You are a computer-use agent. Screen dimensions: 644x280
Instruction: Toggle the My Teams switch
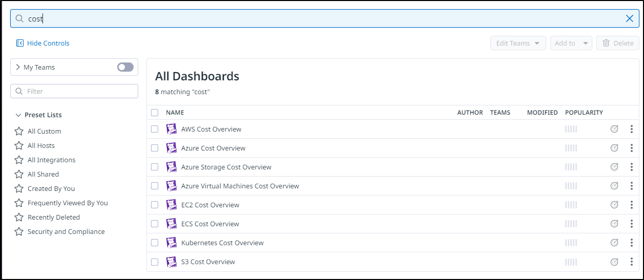coord(125,67)
